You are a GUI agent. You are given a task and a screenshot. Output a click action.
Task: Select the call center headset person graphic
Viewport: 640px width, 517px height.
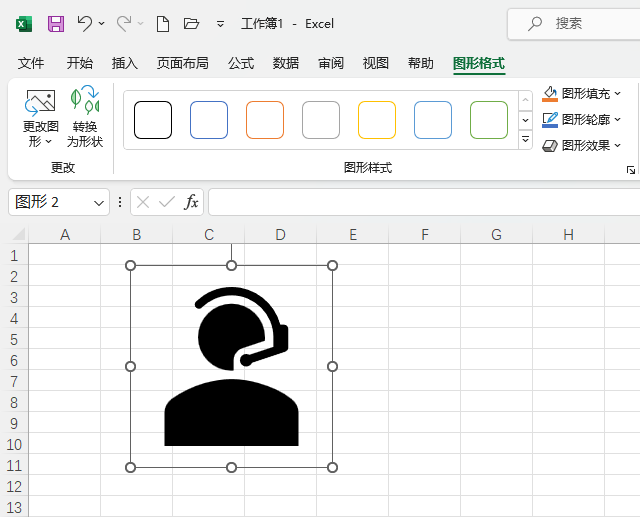point(231,366)
